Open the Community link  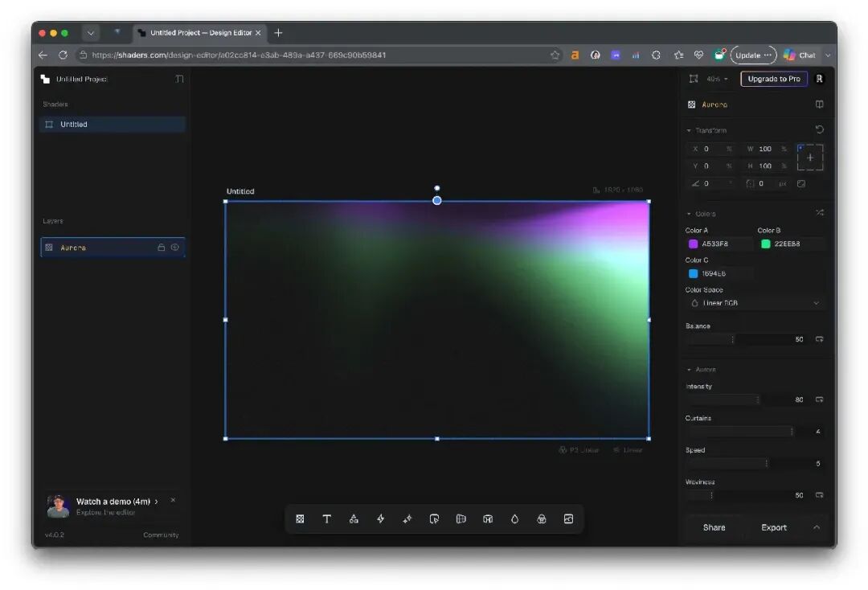click(x=161, y=535)
